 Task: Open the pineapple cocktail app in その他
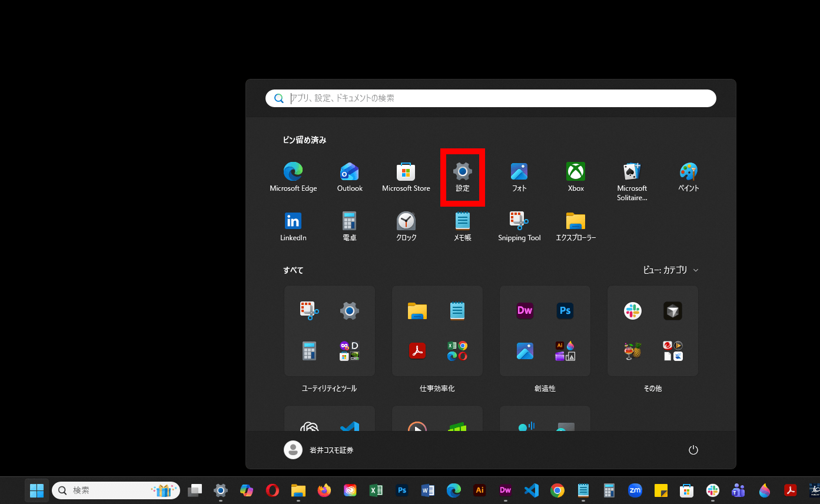[x=633, y=351]
